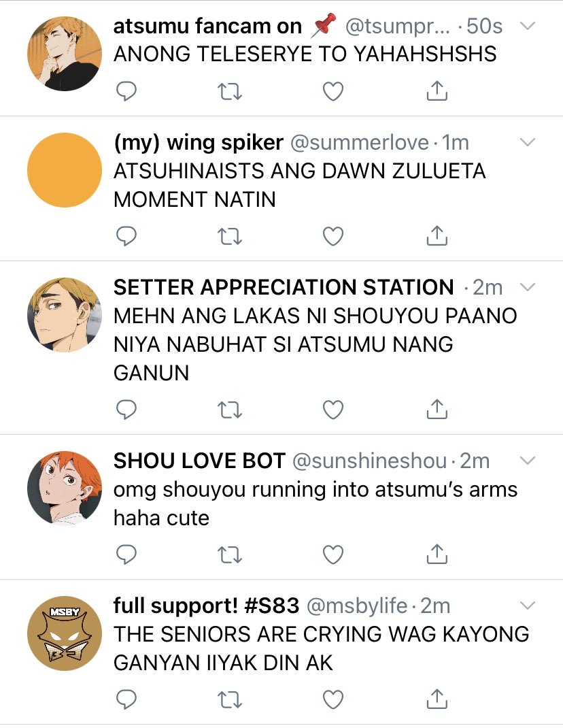Reply to SETTER APPRECIATION STATION tweet

coord(126,410)
